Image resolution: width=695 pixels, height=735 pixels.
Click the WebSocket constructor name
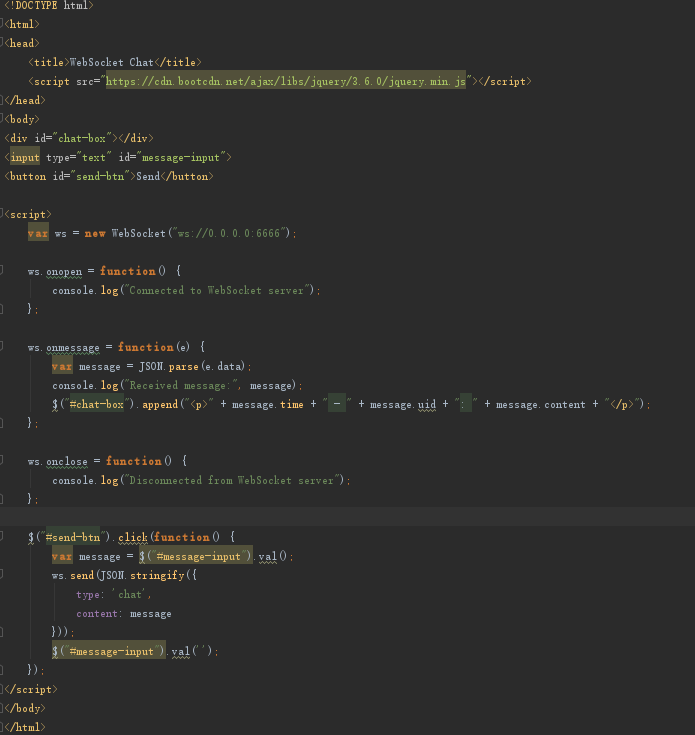click(139, 233)
